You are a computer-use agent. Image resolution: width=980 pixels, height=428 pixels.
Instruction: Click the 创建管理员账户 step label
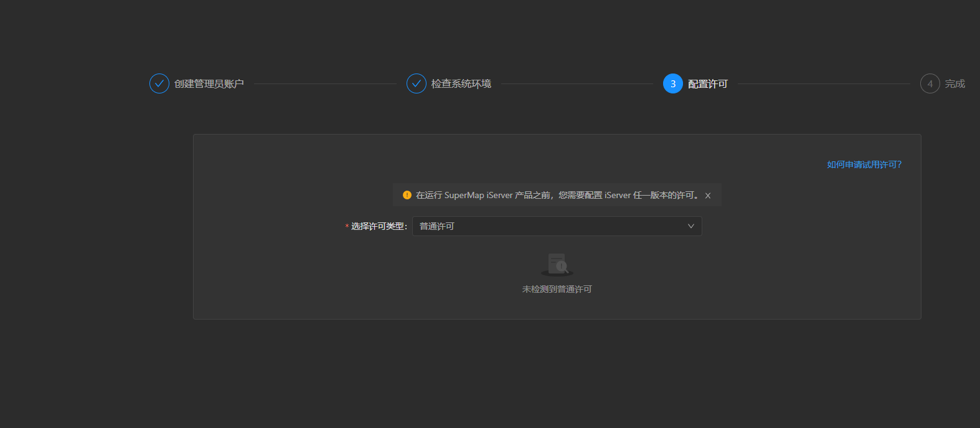[209, 83]
